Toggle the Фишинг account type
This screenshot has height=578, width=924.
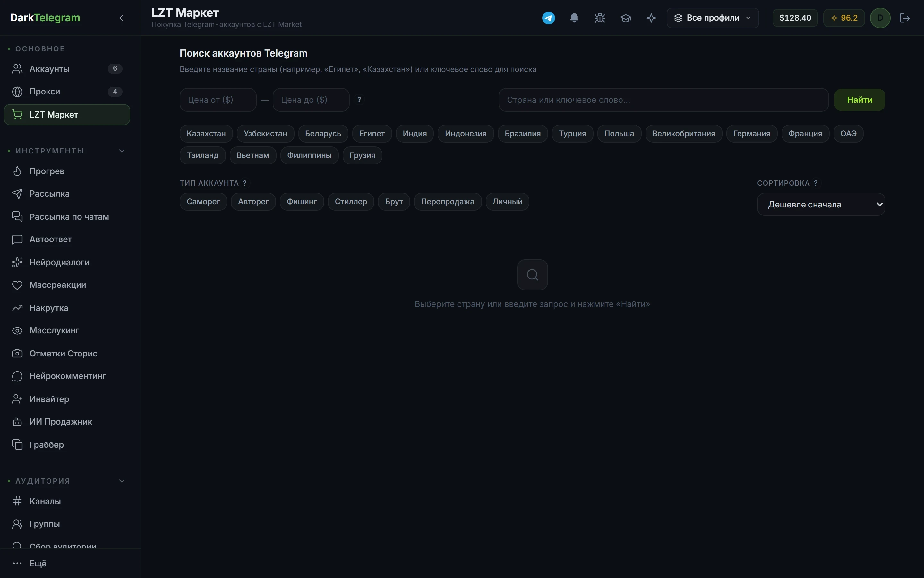coord(302,201)
